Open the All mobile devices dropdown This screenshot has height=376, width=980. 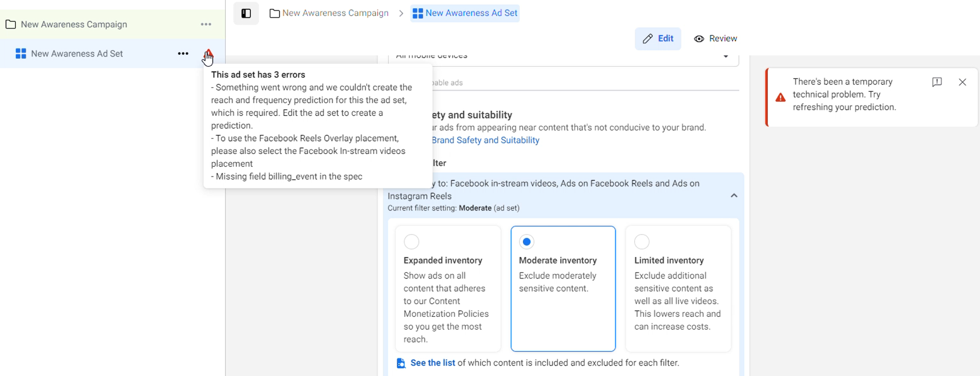click(725, 56)
